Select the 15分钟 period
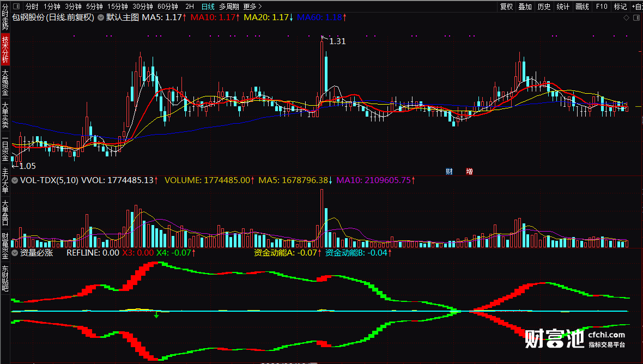This screenshot has height=364, width=643. (x=117, y=7)
